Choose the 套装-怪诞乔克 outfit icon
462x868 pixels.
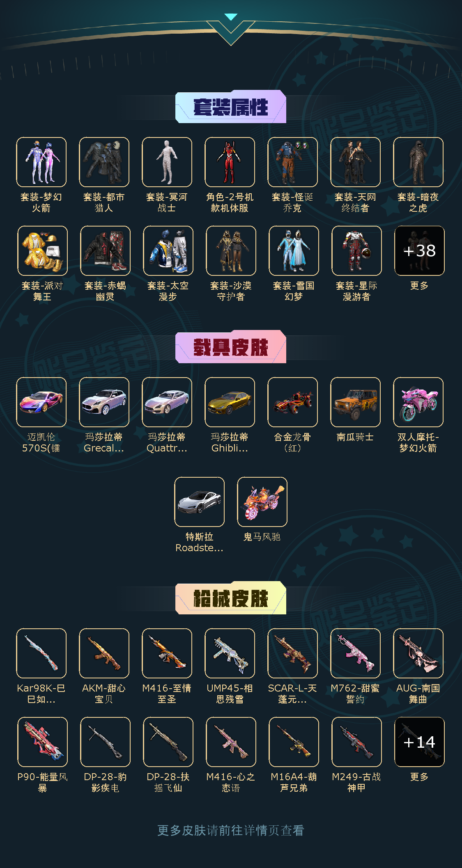click(292, 162)
